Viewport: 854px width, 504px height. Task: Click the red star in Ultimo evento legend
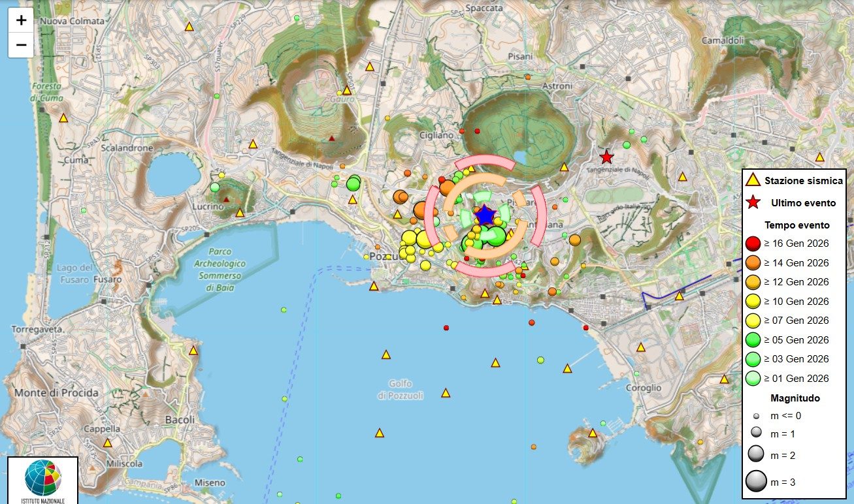coord(753,202)
